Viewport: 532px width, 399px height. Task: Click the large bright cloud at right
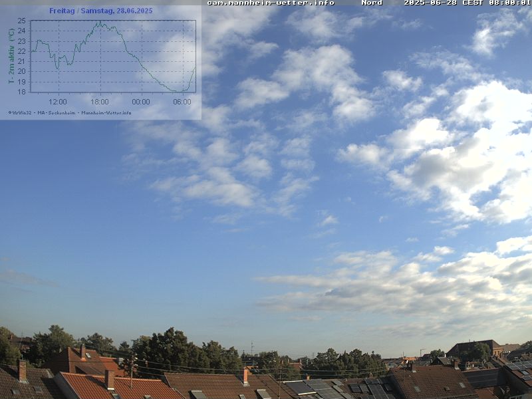pyautogui.click(x=459, y=160)
